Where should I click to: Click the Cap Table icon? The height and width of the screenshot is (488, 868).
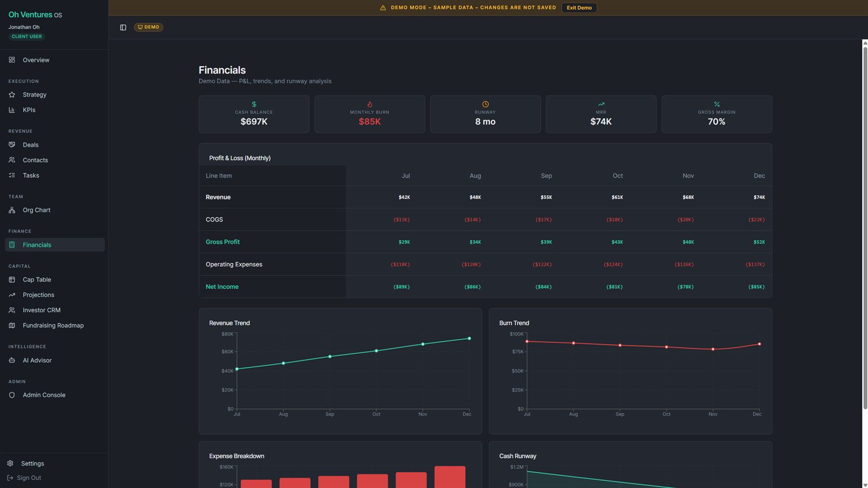tap(12, 280)
